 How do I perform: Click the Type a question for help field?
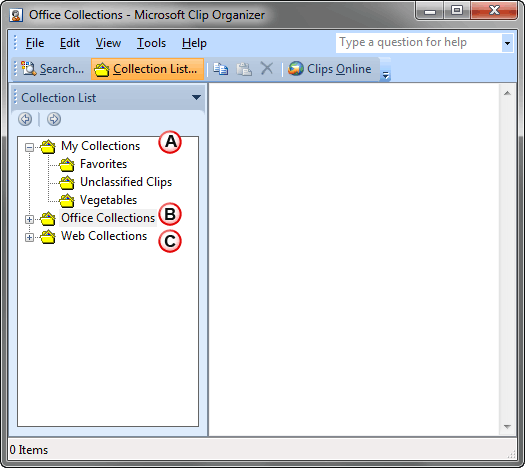pyautogui.click(x=419, y=43)
